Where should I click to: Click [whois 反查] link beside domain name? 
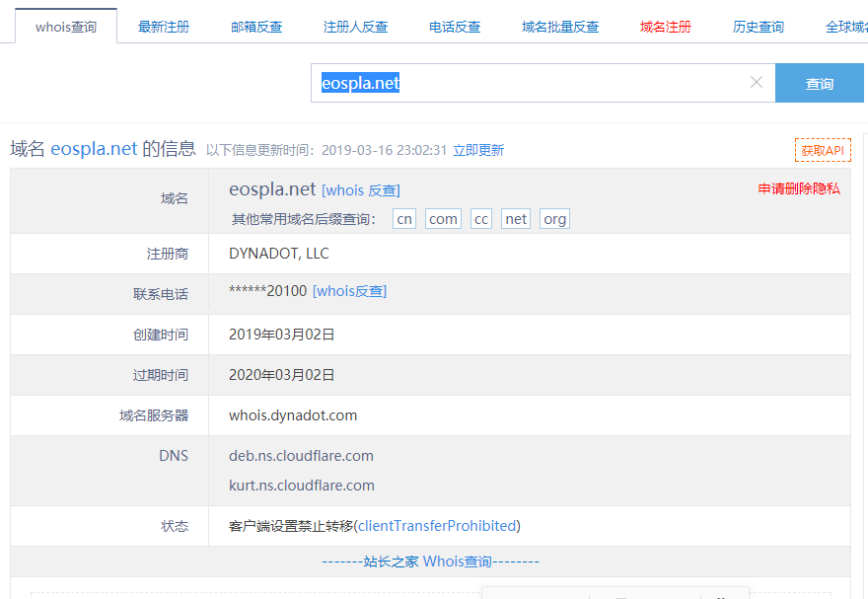360,190
